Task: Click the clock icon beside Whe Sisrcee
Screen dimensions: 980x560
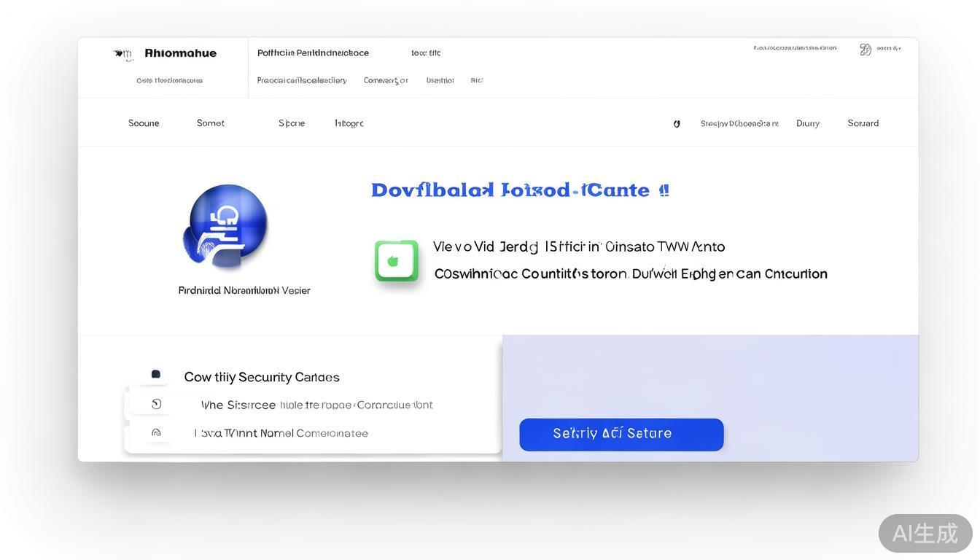Action: tap(156, 404)
